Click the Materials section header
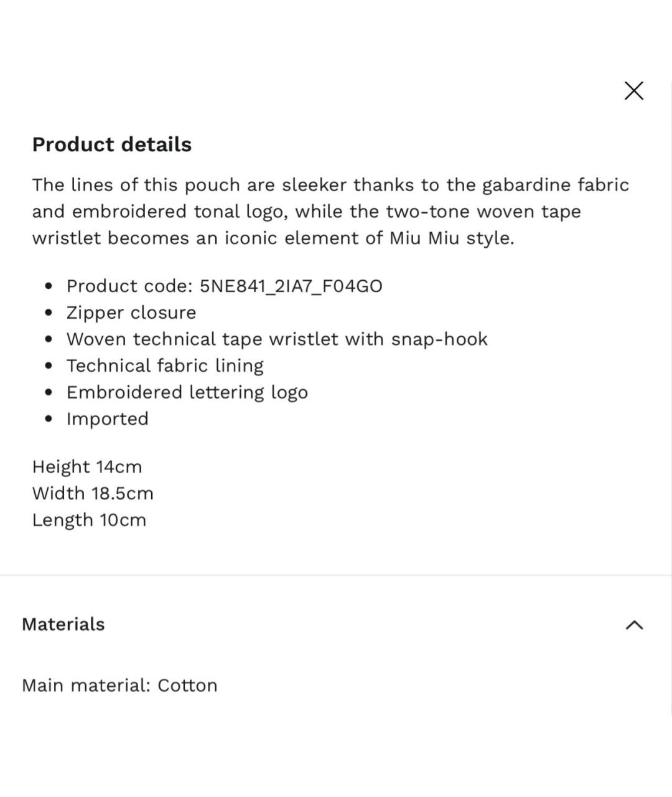This screenshot has height=797, width=672. pyautogui.click(x=63, y=624)
